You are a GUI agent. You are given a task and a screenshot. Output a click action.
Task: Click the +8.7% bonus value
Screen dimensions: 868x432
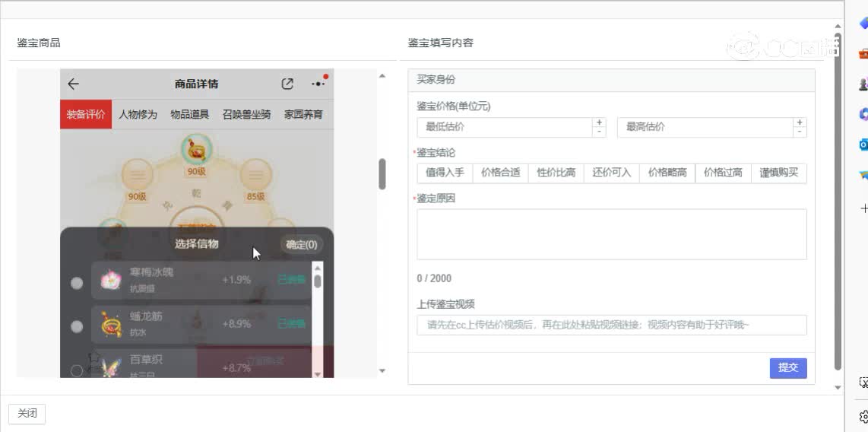(236, 368)
